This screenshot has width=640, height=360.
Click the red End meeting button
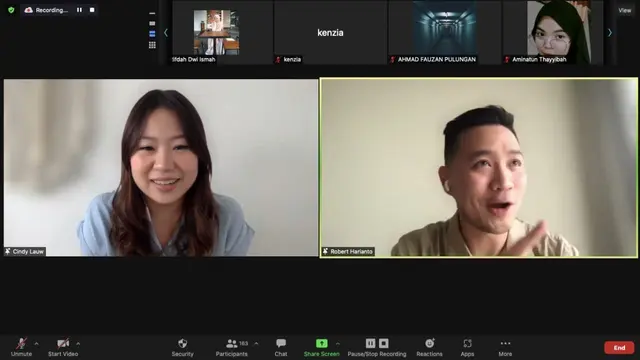[619, 348]
